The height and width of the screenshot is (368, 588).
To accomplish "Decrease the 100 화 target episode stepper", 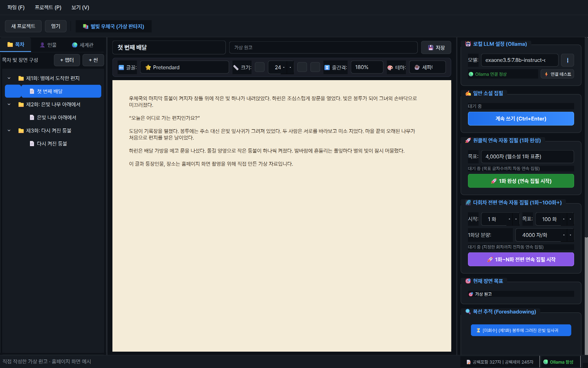I will [570, 219].
